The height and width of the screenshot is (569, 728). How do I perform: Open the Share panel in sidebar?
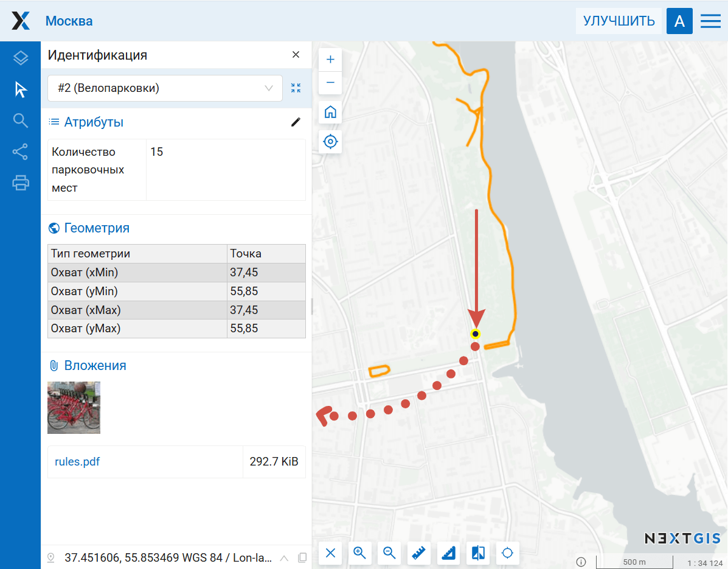click(21, 152)
